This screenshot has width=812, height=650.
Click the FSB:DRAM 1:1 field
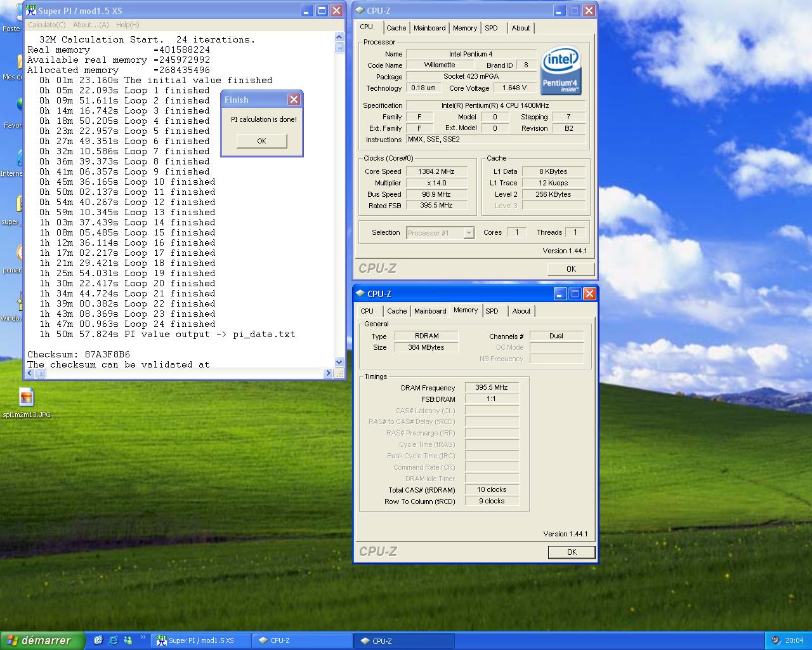[x=492, y=399]
